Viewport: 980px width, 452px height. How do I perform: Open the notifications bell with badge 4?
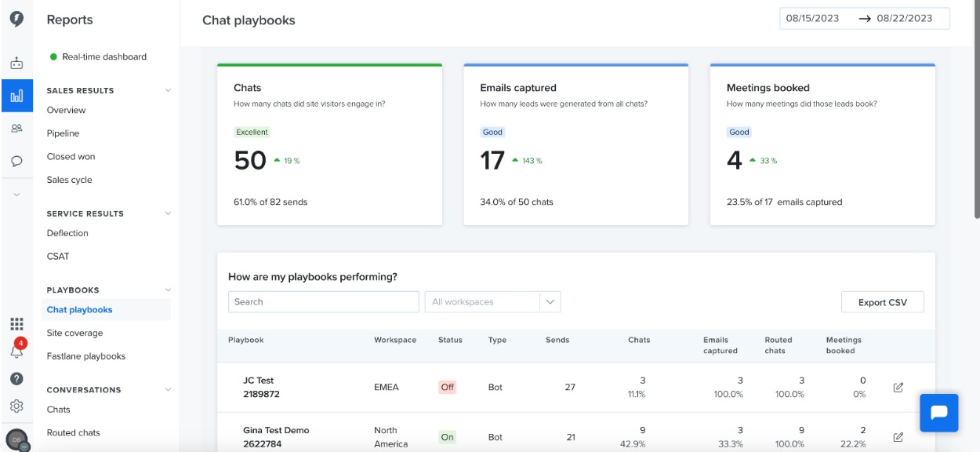16,351
